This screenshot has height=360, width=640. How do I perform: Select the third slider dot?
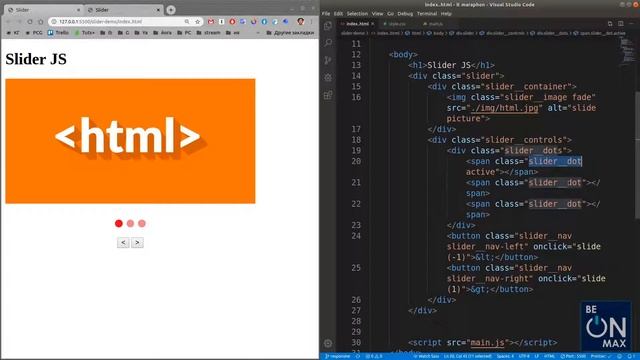142,223
